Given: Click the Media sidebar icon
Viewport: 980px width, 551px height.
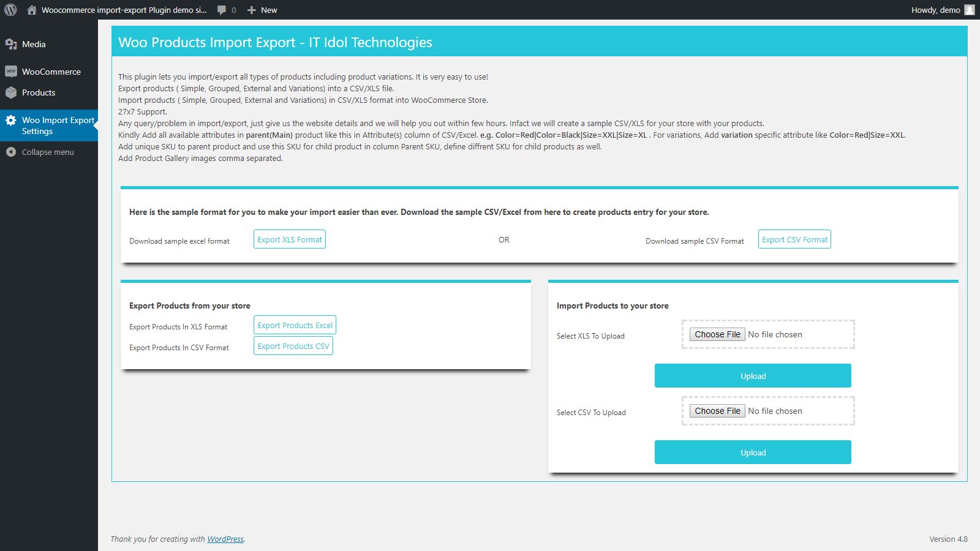Looking at the screenshot, I should (x=11, y=44).
